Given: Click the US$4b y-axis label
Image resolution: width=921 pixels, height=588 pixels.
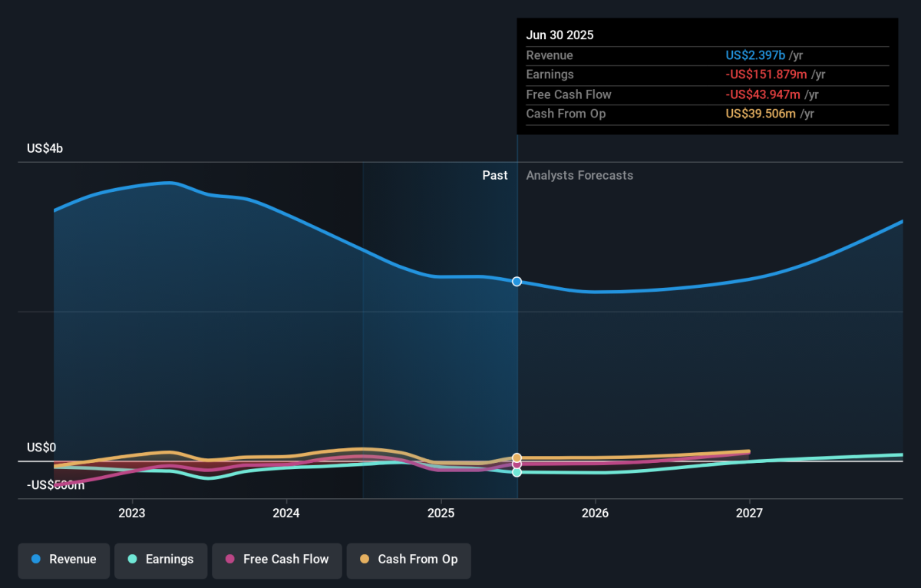Looking at the screenshot, I should (x=45, y=149).
